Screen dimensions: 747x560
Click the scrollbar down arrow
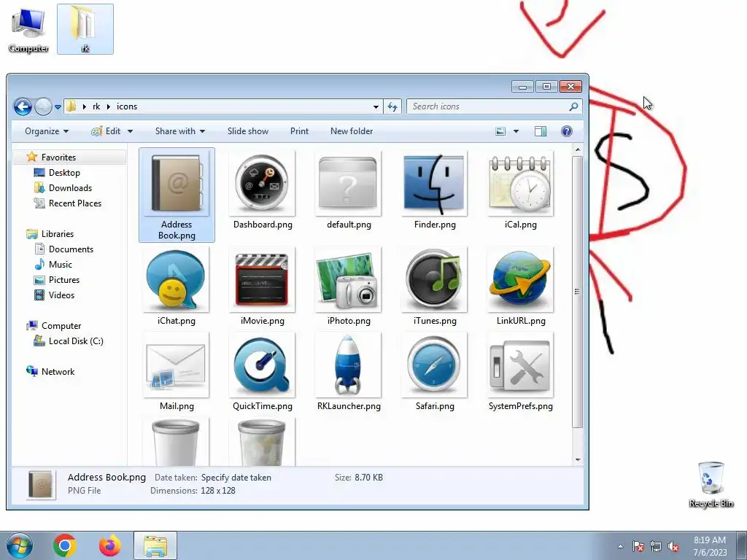[578, 459]
